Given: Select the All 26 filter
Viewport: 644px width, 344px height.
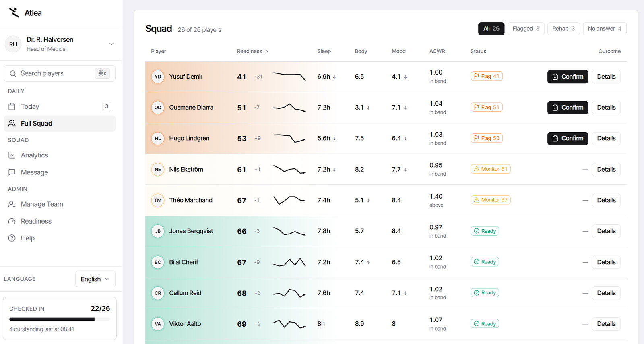Looking at the screenshot, I should (491, 29).
